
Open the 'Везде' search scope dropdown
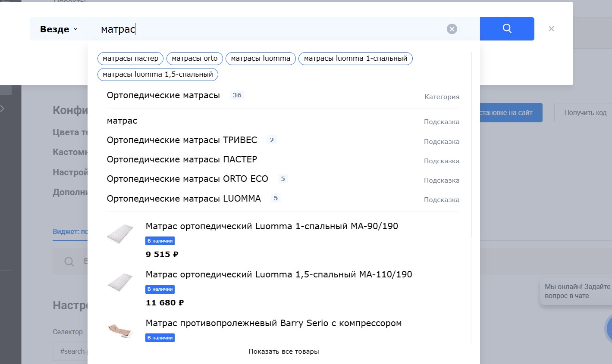coord(59,29)
